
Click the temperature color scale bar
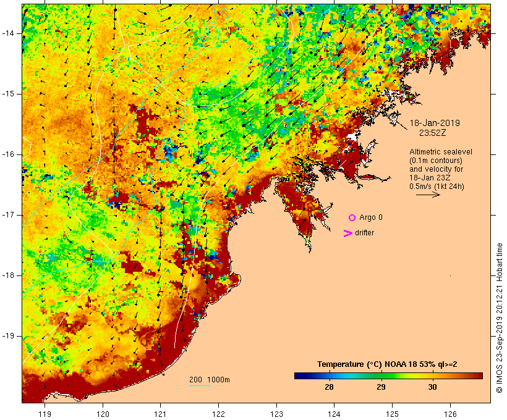click(x=388, y=376)
